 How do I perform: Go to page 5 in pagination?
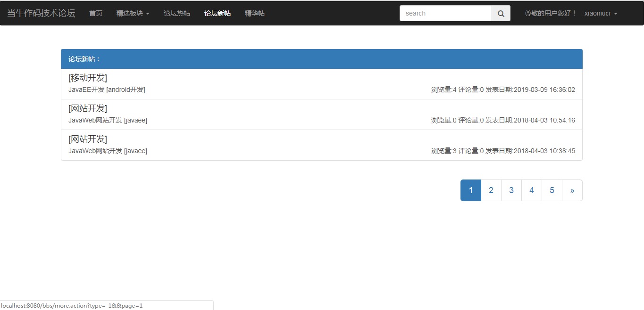click(x=552, y=190)
